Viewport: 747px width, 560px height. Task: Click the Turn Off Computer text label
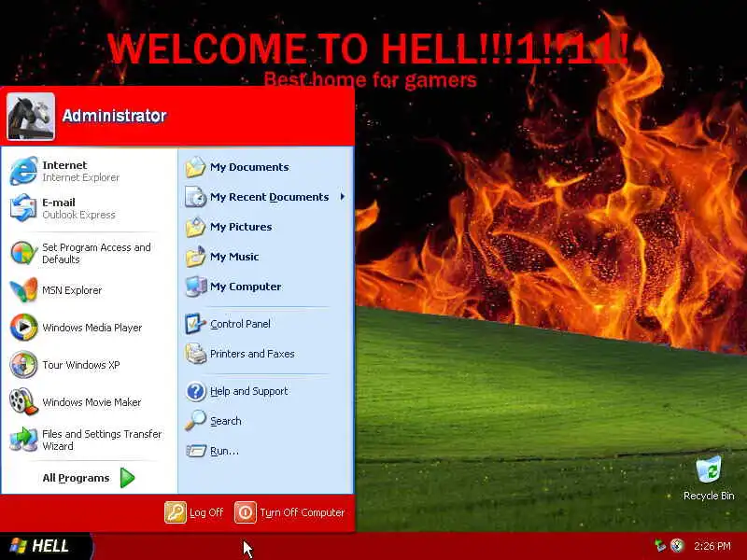tap(302, 512)
